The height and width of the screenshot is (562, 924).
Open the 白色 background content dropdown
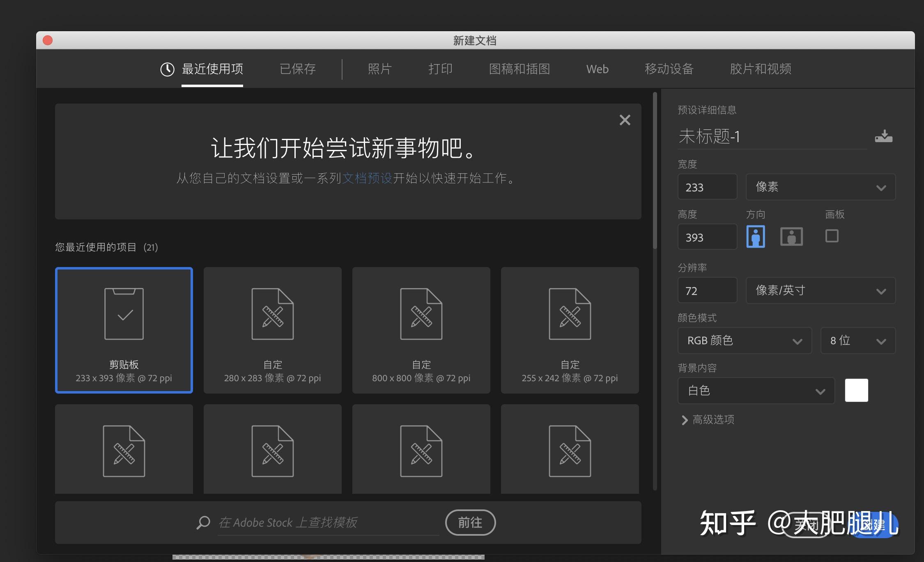(x=756, y=391)
